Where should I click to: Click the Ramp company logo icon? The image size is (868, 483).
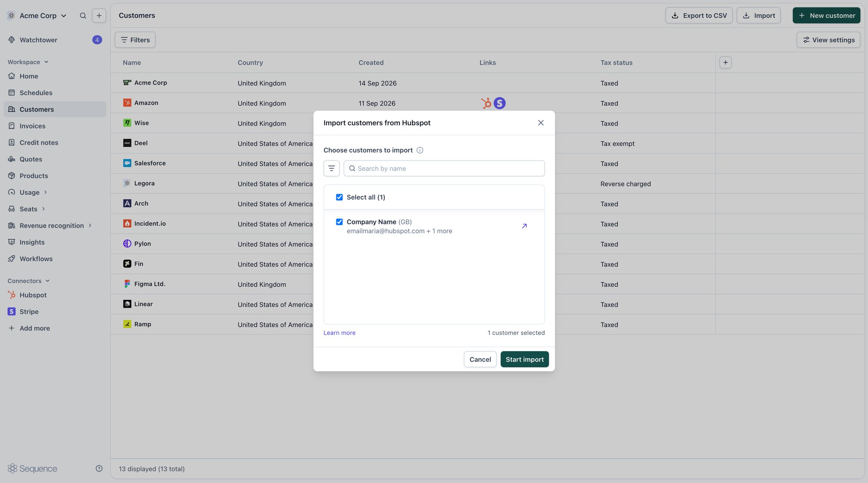click(127, 324)
